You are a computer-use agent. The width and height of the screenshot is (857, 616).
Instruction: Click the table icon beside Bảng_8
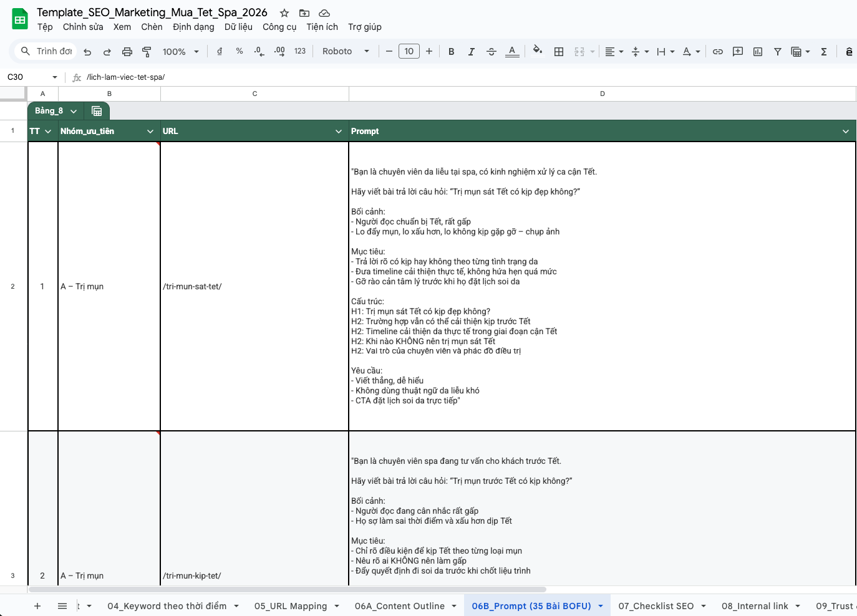click(97, 111)
